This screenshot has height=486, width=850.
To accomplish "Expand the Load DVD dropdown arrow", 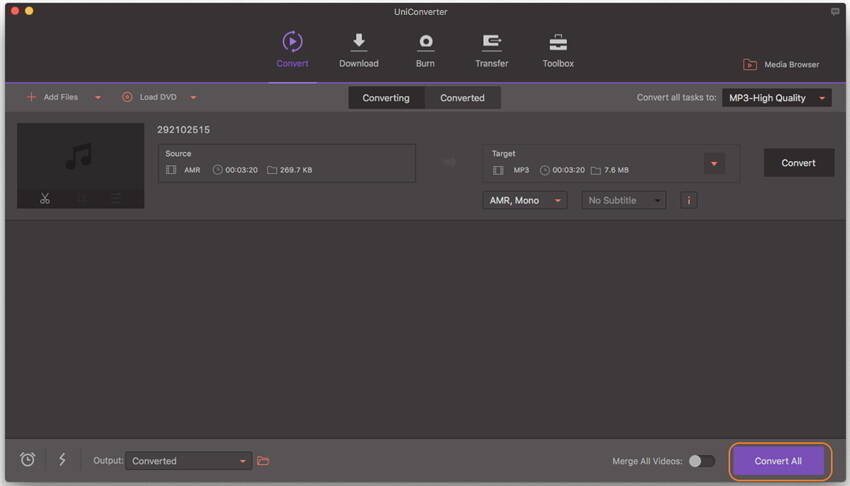I will click(x=193, y=98).
